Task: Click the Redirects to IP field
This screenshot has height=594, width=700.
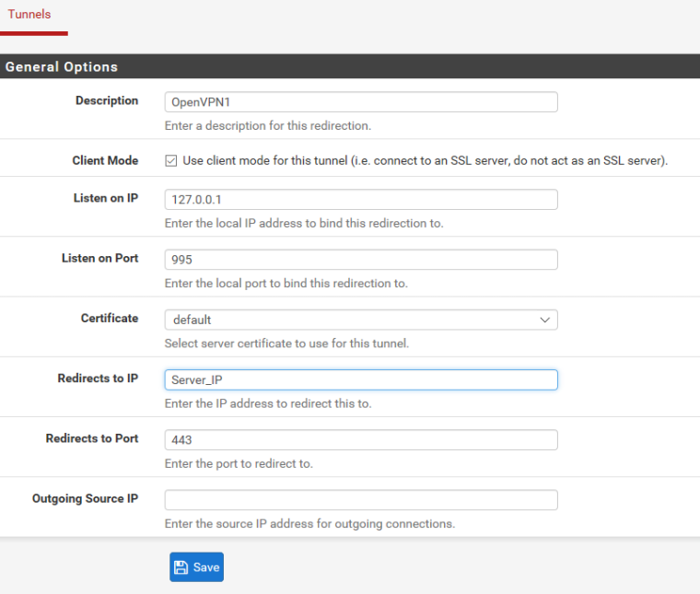Action: click(x=361, y=379)
